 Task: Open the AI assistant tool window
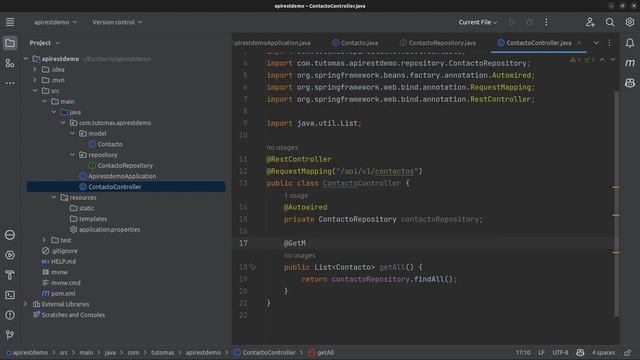pyautogui.click(x=630, y=83)
